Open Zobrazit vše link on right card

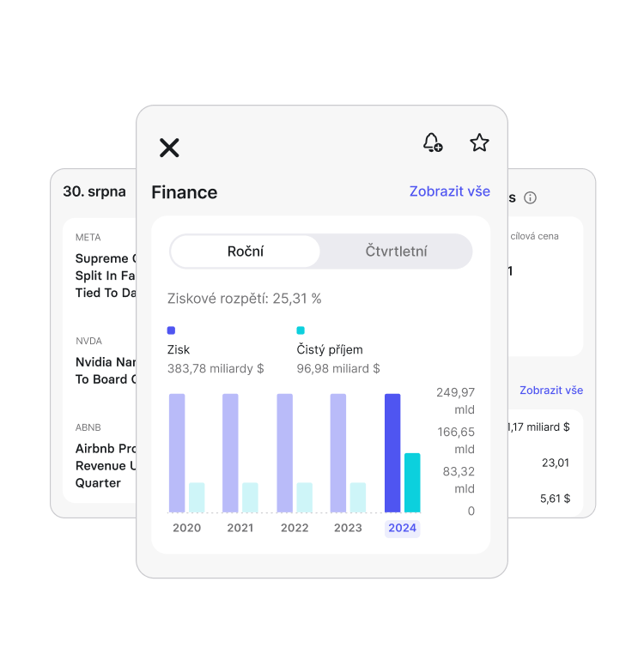pyautogui.click(x=551, y=390)
